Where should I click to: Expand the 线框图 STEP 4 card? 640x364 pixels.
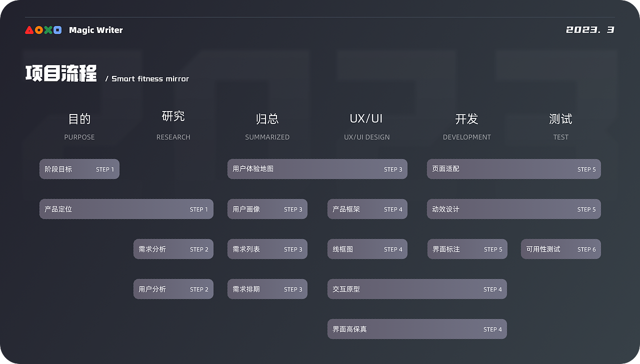pyautogui.click(x=367, y=249)
